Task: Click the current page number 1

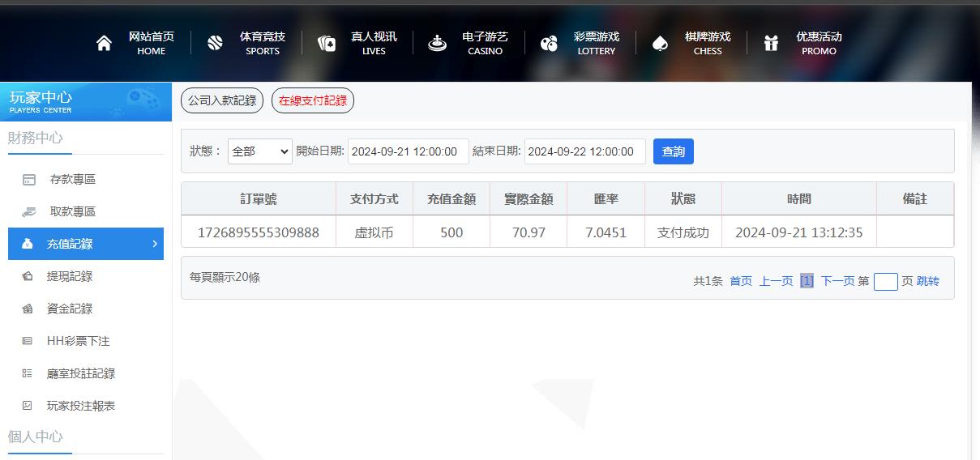Action: point(807,281)
